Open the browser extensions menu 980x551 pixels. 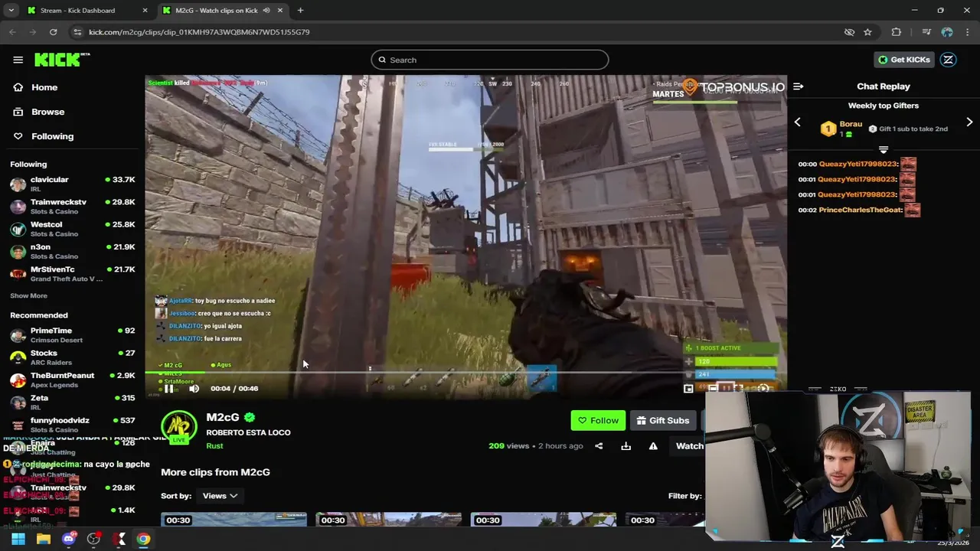[x=897, y=32]
